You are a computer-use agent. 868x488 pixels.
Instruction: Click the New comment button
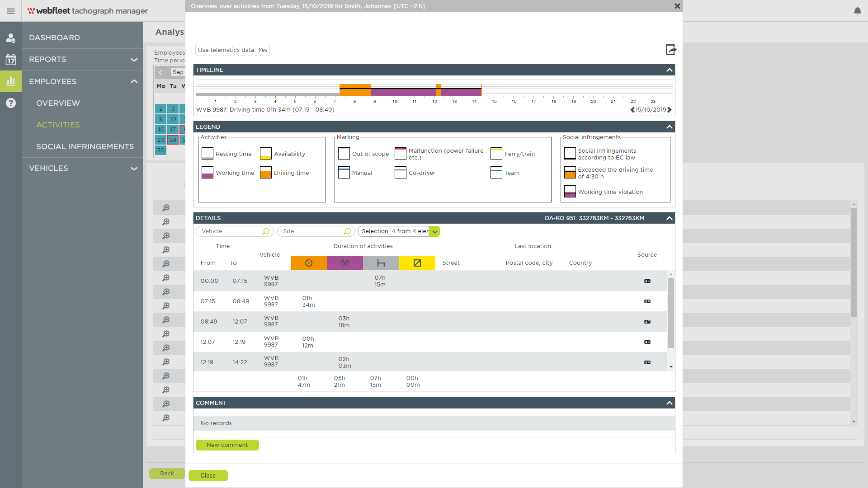[227, 445]
